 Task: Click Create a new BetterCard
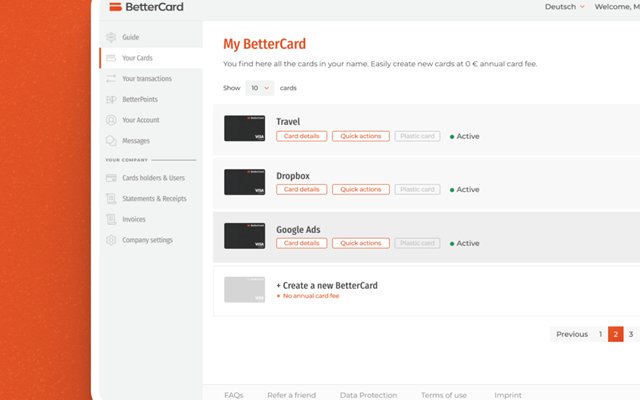[327, 285]
